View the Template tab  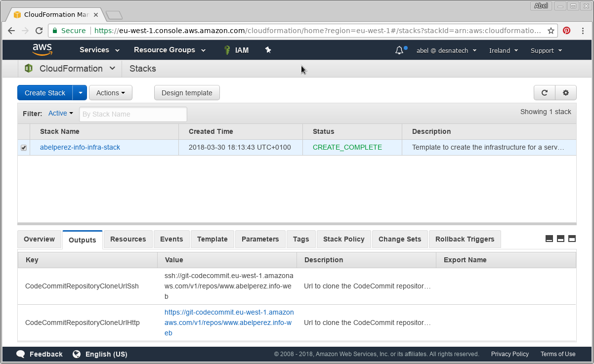coord(212,239)
